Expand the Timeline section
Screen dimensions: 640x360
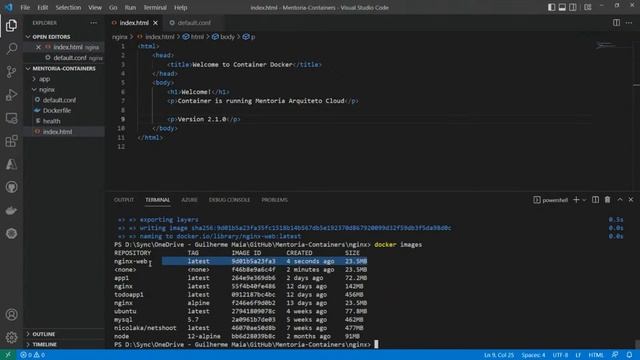pyautogui.click(x=64, y=344)
